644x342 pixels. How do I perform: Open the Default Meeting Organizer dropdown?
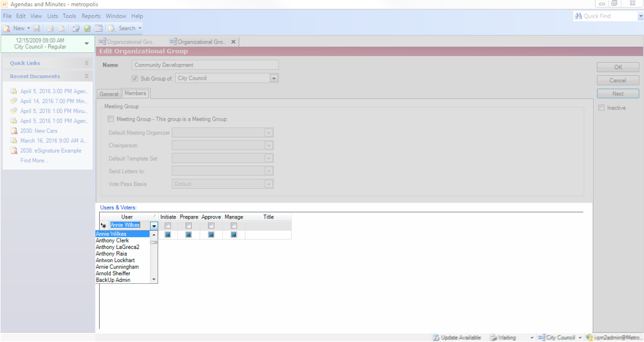(268, 133)
